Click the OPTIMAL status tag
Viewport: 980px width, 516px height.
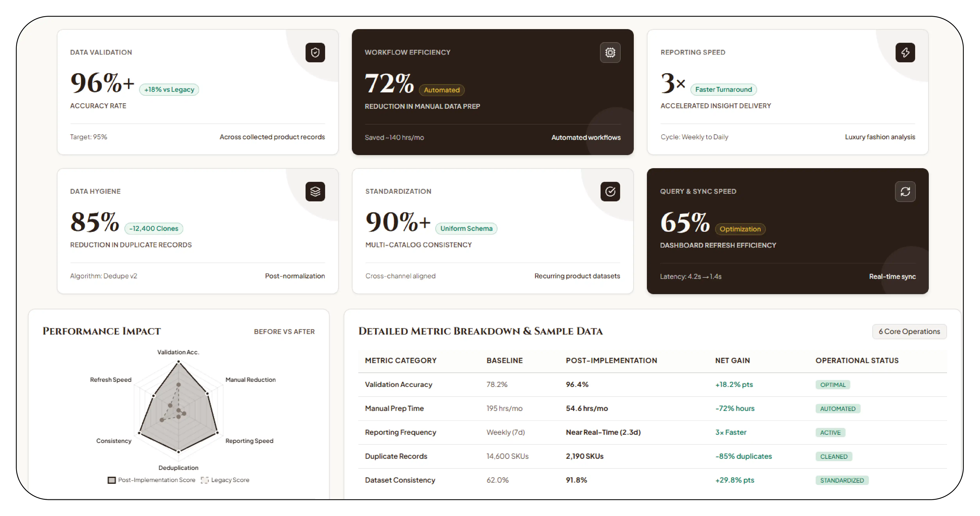pos(832,384)
